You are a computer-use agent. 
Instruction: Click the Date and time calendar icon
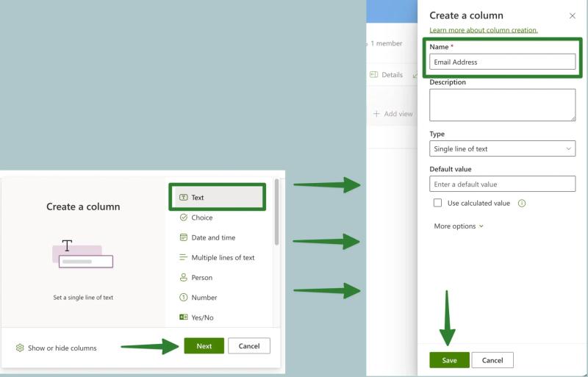(183, 237)
